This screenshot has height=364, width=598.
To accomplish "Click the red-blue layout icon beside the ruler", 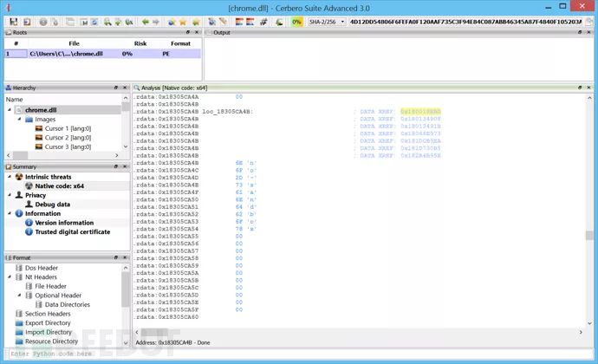I will point(239,23).
